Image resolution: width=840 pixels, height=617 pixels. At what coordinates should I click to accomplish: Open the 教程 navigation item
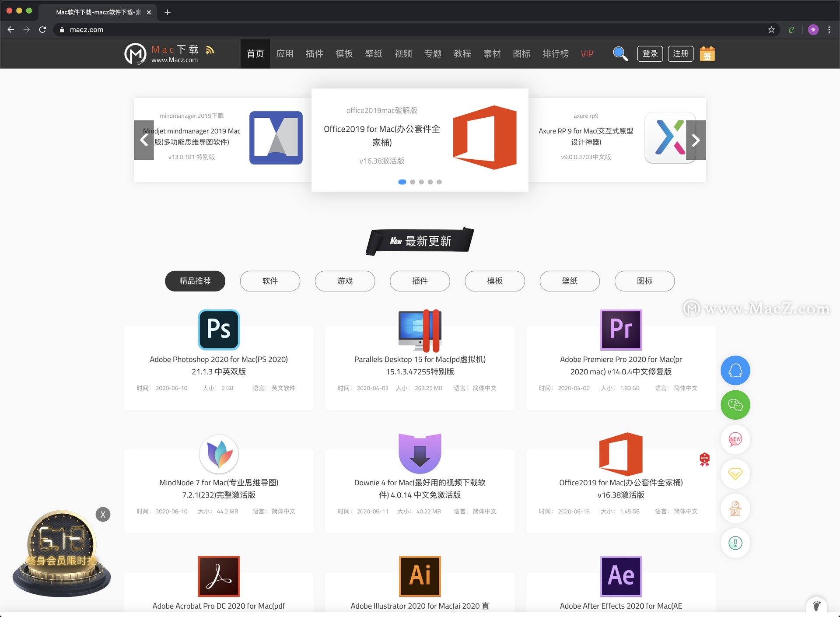pyautogui.click(x=462, y=54)
